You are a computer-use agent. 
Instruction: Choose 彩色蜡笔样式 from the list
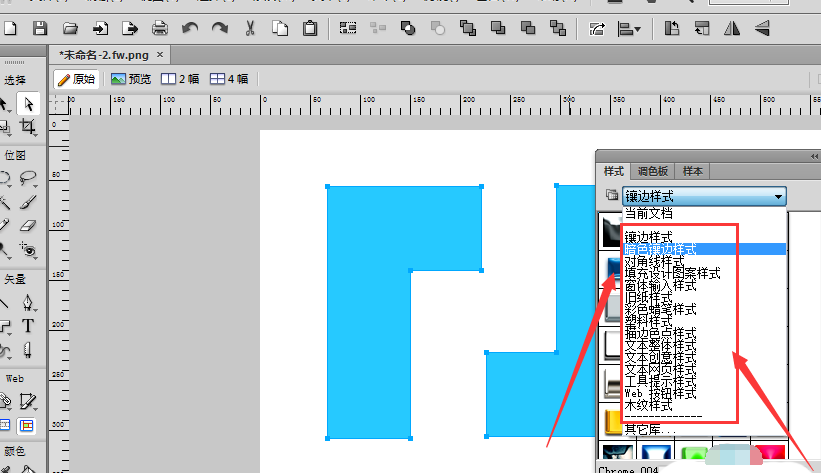(704, 310)
